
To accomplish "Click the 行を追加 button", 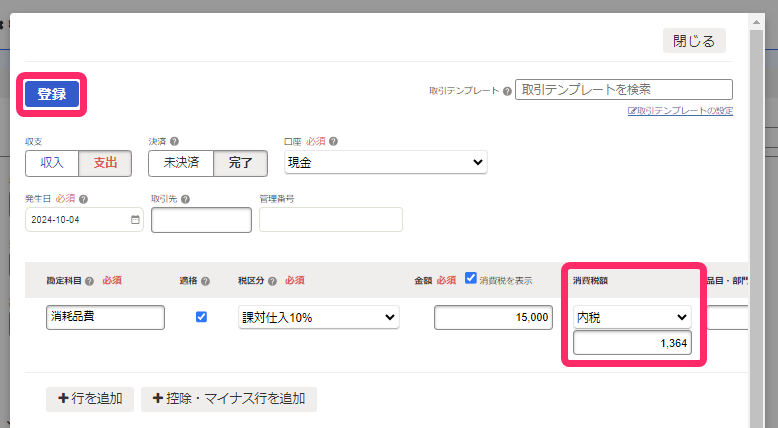I will click(x=90, y=399).
